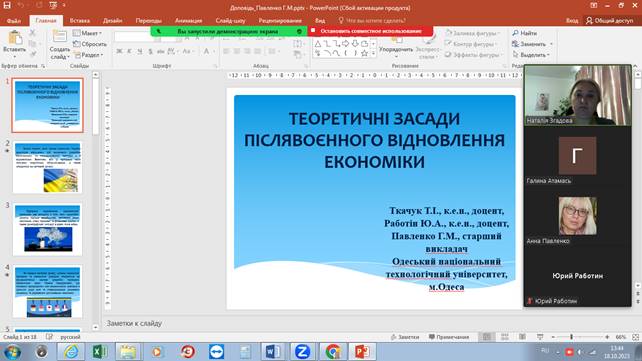
Task: Toggle Заметки notes pane in status bar
Action: pyautogui.click(x=405, y=337)
